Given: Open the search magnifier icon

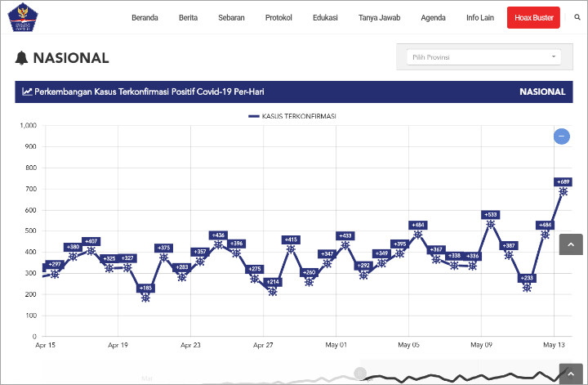Looking at the screenshot, I should pos(577,17).
